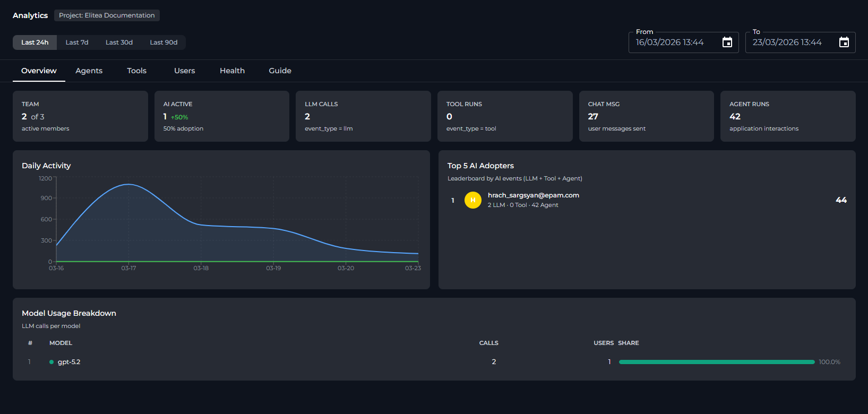Viewport: 868px width, 414px height.
Task: Go to the Users tab
Action: 184,71
